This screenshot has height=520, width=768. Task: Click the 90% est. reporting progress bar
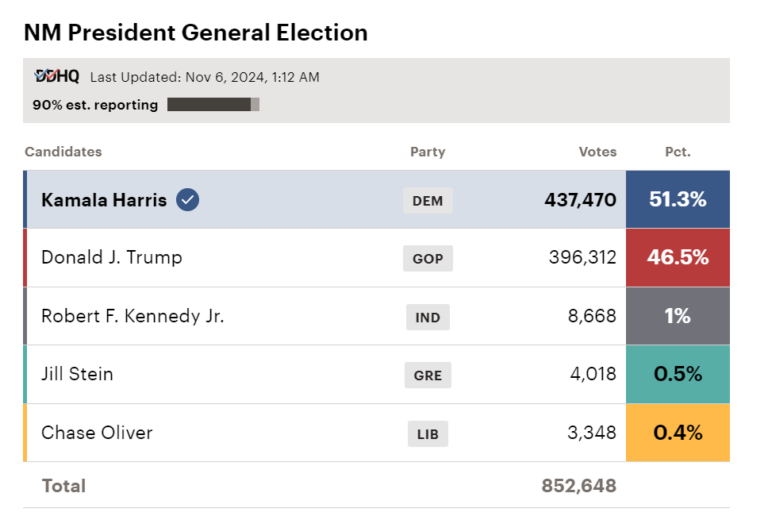coord(213,104)
